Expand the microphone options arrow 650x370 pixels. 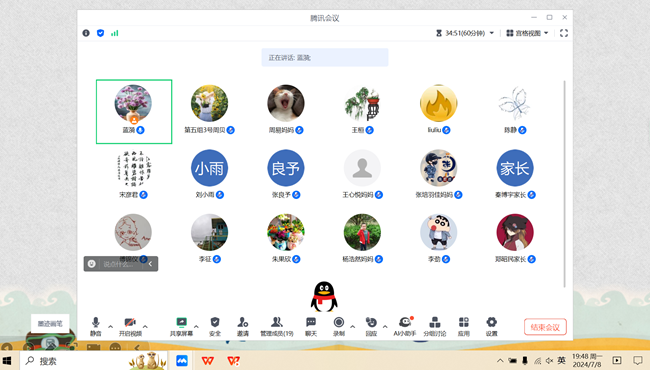[x=110, y=326]
